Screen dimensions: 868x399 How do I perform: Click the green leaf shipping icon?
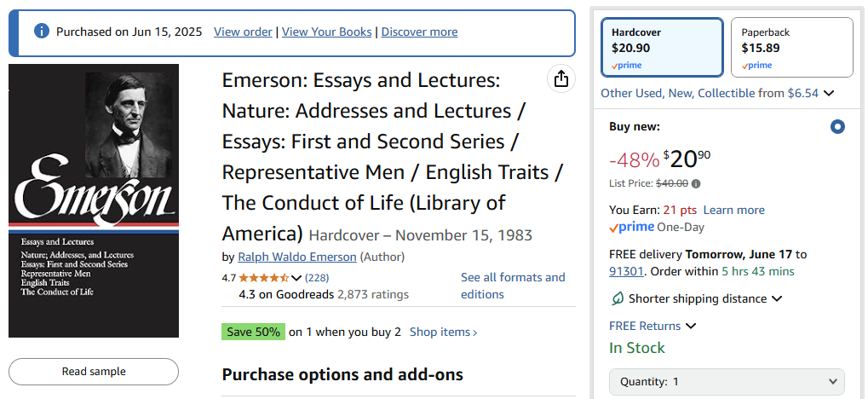(x=618, y=299)
